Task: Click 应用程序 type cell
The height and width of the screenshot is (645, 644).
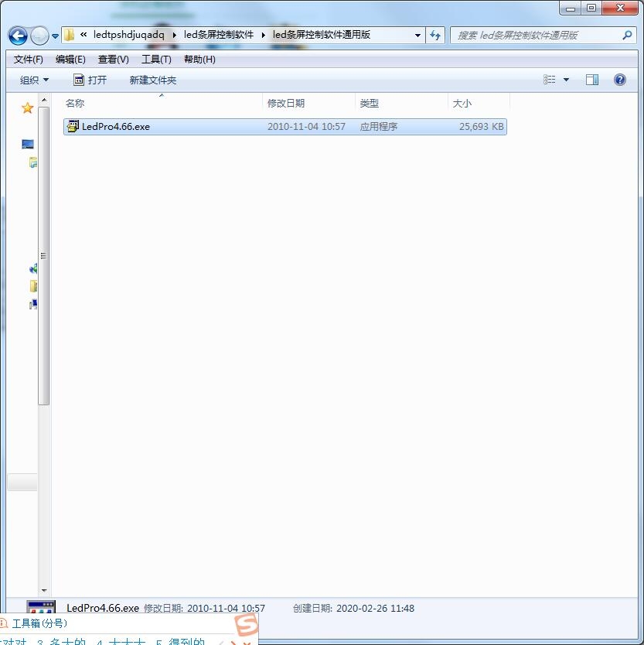Action: (x=378, y=127)
